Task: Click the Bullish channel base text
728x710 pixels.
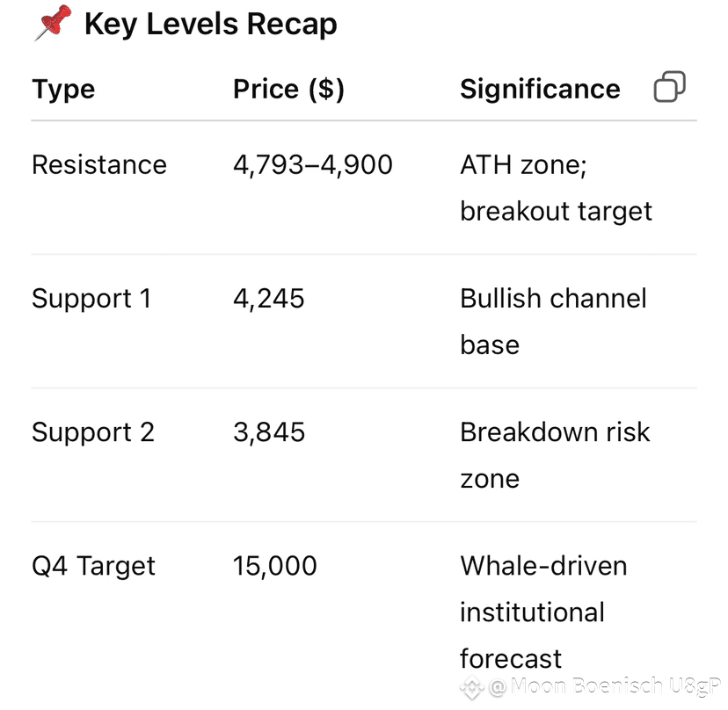Action: coord(553,322)
